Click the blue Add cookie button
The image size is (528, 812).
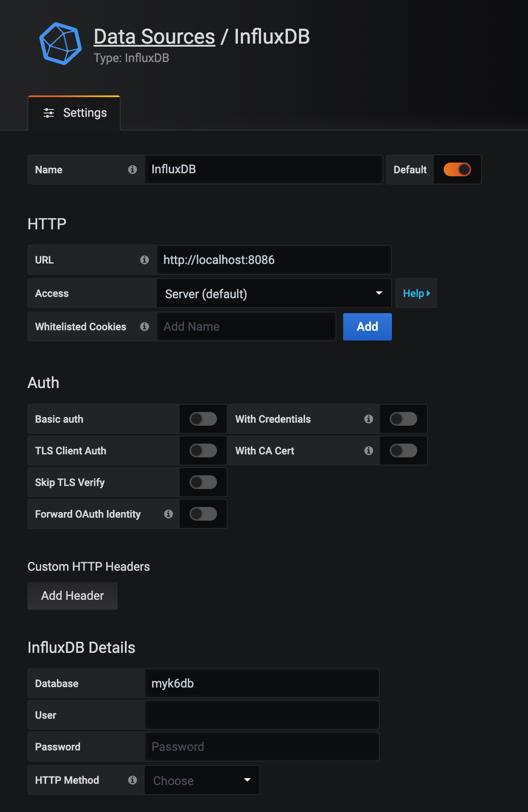(368, 327)
